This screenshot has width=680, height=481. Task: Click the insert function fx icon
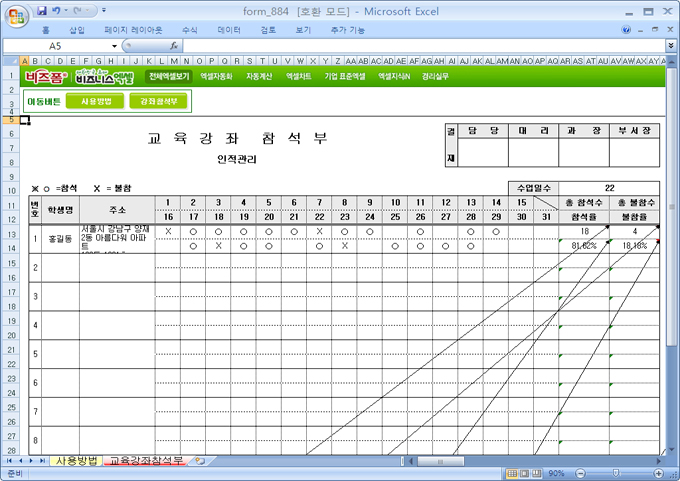(x=174, y=46)
